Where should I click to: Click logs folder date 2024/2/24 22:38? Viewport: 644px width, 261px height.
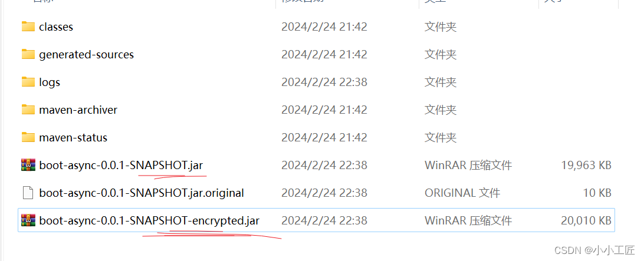click(x=324, y=82)
